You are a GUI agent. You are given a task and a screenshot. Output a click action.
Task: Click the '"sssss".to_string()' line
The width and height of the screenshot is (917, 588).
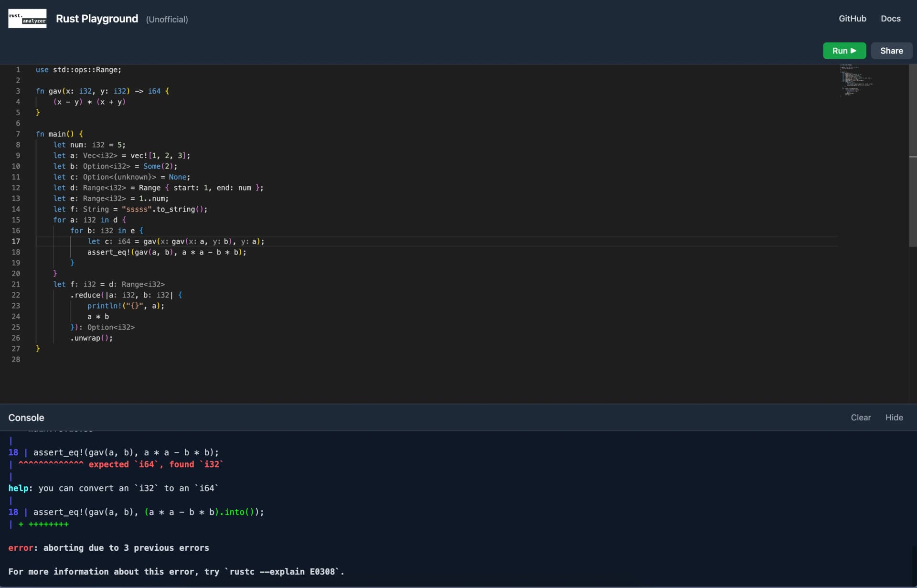click(130, 209)
